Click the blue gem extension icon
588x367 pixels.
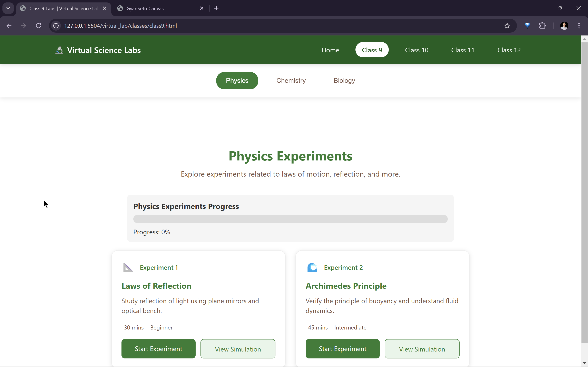point(527,26)
